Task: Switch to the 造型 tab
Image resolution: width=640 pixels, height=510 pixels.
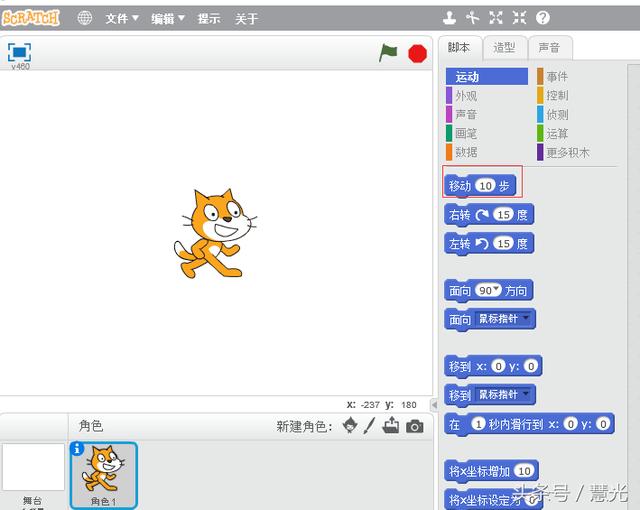Action: (x=504, y=48)
